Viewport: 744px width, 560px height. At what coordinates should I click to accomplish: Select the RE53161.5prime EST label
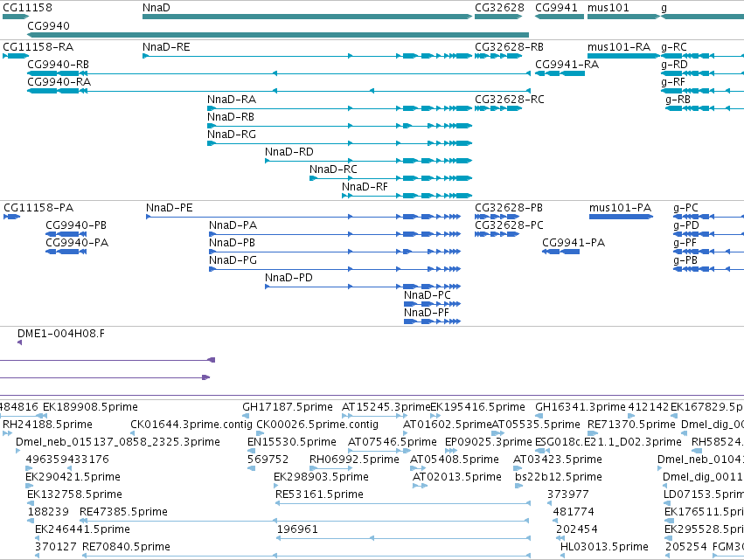[319, 494]
